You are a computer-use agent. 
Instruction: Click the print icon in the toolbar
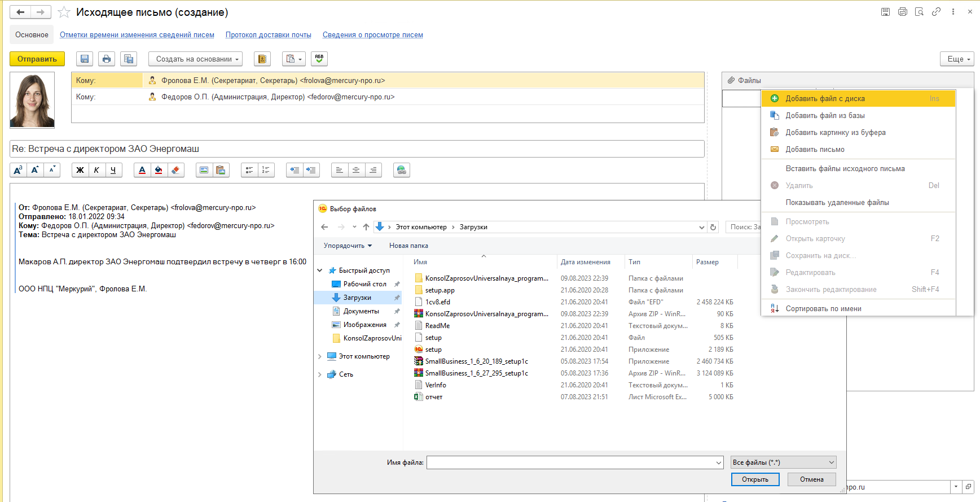coord(107,59)
